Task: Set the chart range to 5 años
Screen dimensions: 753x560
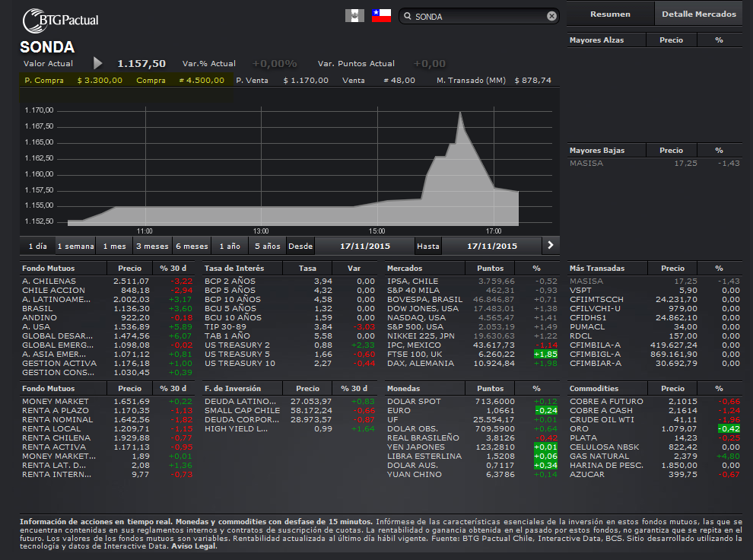Action: (267, 246)
